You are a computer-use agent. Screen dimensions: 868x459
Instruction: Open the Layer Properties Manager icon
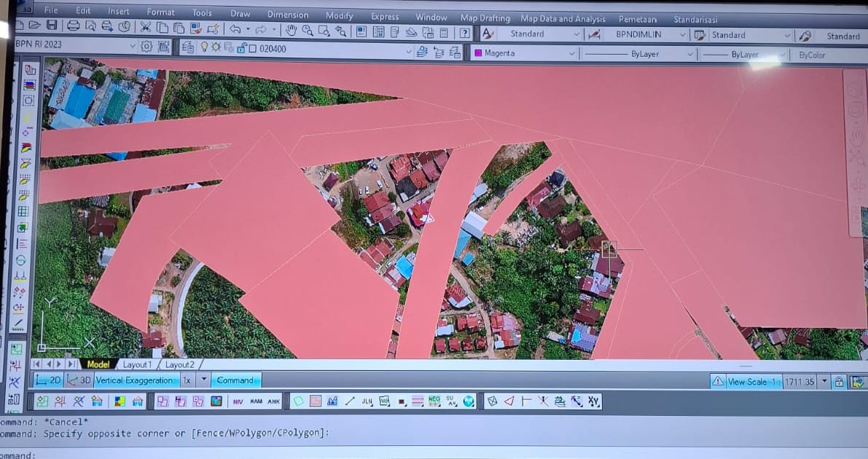pyautogui.click(x=187, y=47)
